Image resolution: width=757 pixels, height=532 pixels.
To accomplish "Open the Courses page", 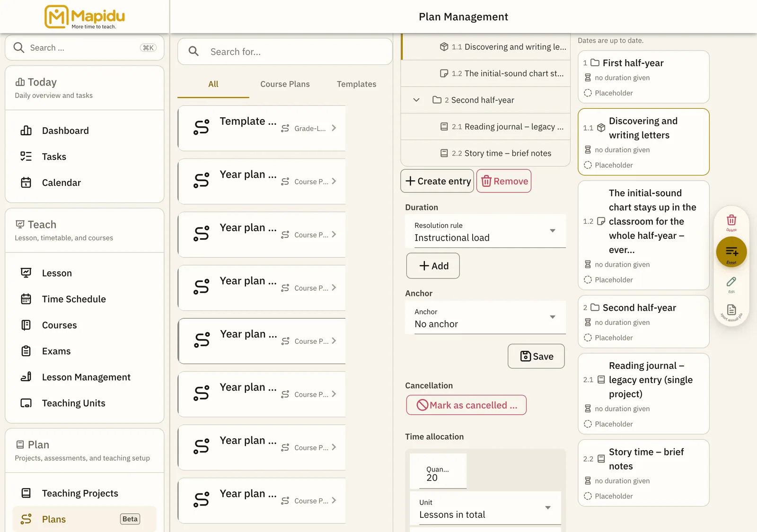I will pos(85,325).
